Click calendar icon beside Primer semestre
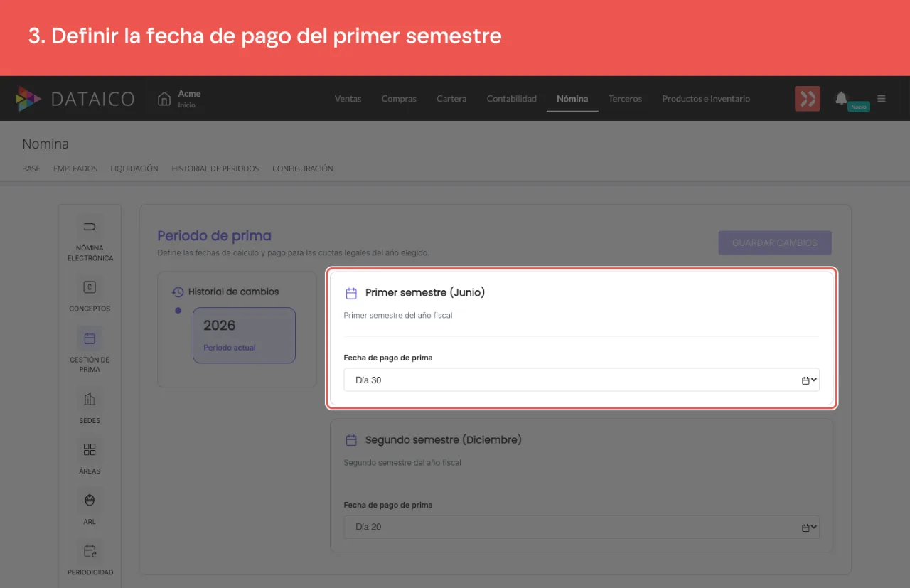The height and width of the screenshot is (588, 910). 351,293
